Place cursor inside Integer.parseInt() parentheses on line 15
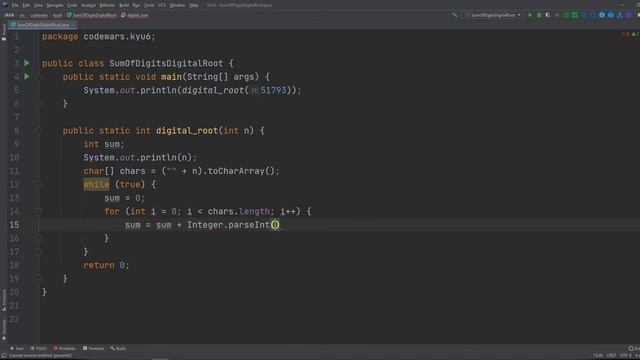 tap(275, 225)
